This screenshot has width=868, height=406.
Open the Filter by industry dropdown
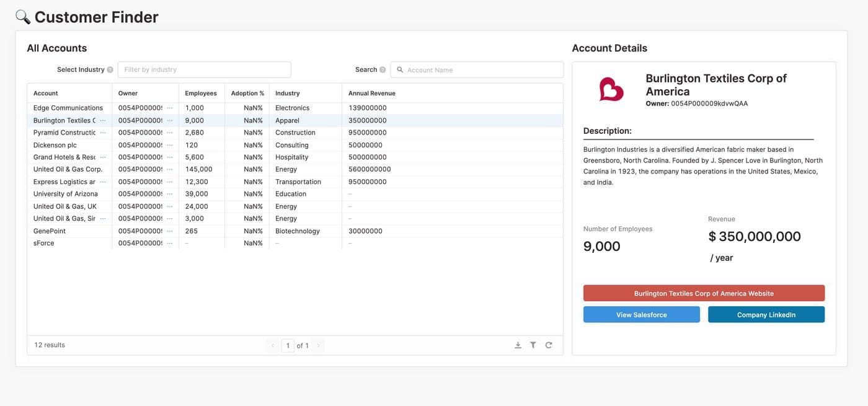pyautogui.click(x=204, y=69)
